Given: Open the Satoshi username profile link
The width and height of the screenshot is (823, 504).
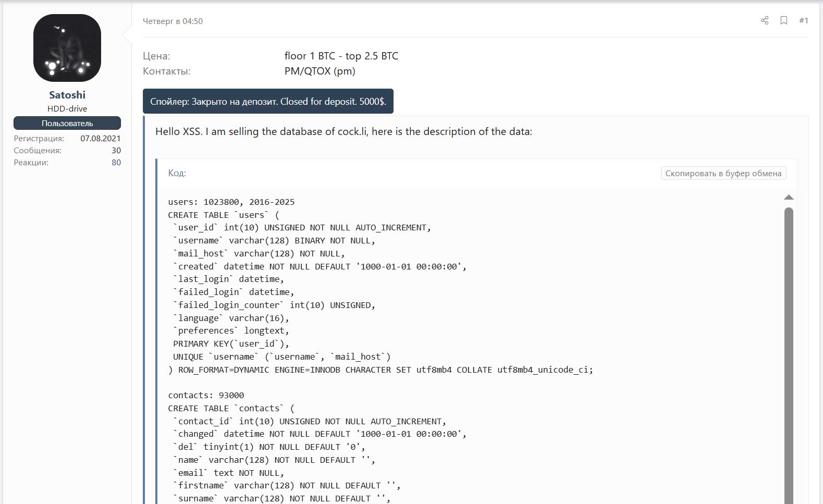Looking at the screenshot, I should tap(67, 95).
